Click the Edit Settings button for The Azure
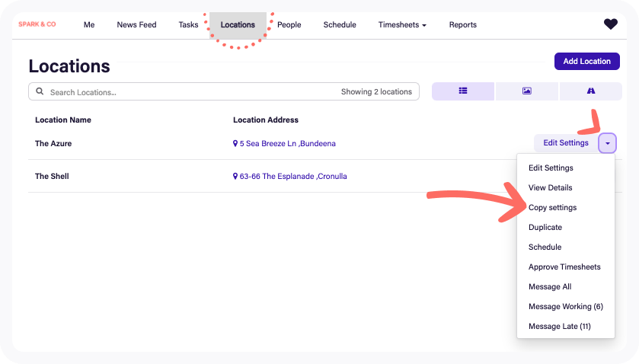639x364 pixels. point(565,143)
